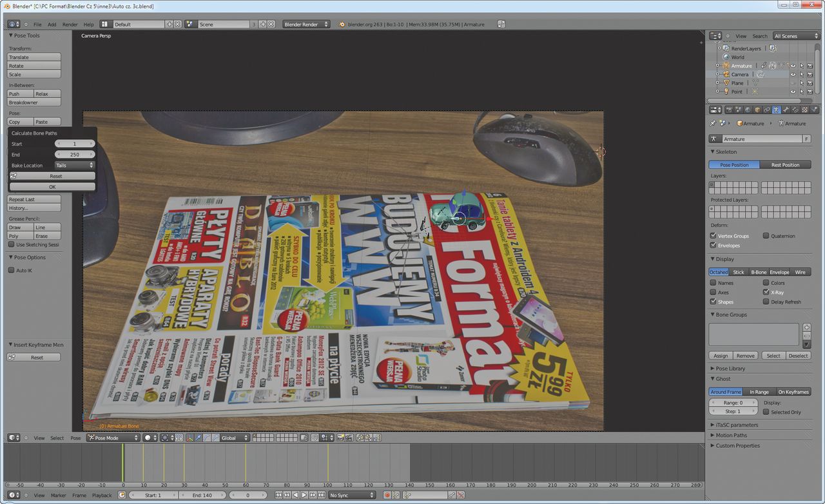The height and width of the screenshot is (504, 825).
Task: Open the Bake Location Tails dropdown
Action: (75, 166)
